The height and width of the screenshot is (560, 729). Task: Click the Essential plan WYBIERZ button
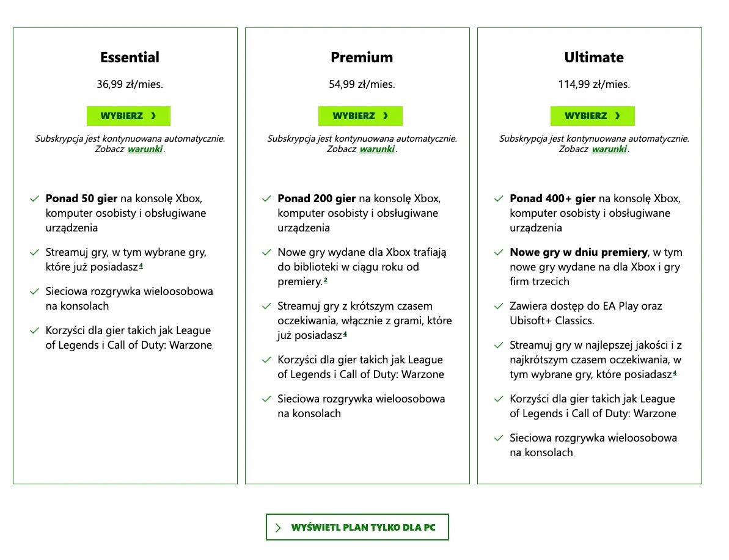click(x=128, y=115)
